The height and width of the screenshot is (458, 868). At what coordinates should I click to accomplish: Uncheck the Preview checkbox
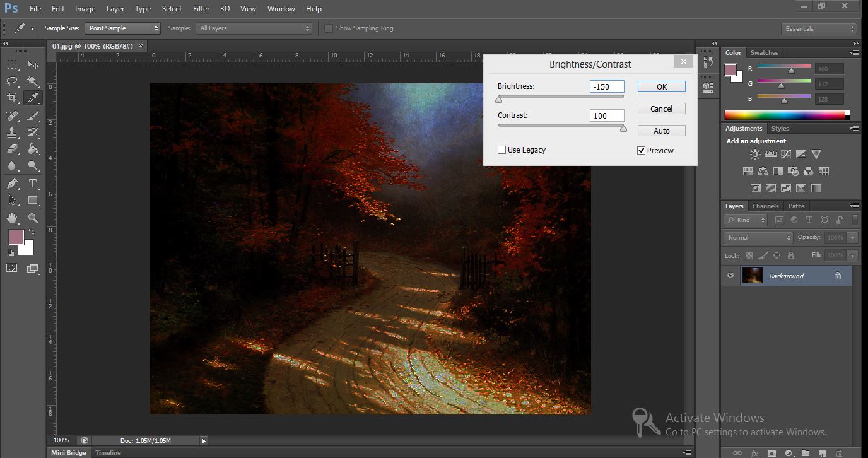pyautogui.click(x=642, y=151)
